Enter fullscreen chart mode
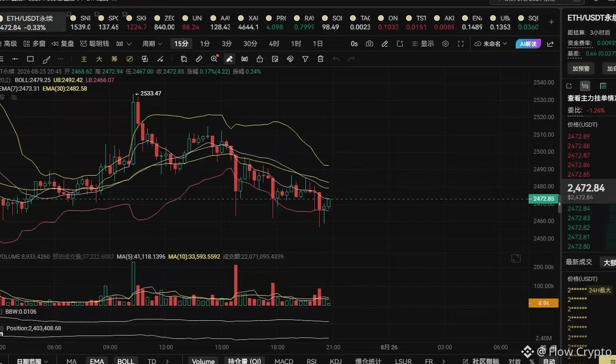 coord(461,44)
